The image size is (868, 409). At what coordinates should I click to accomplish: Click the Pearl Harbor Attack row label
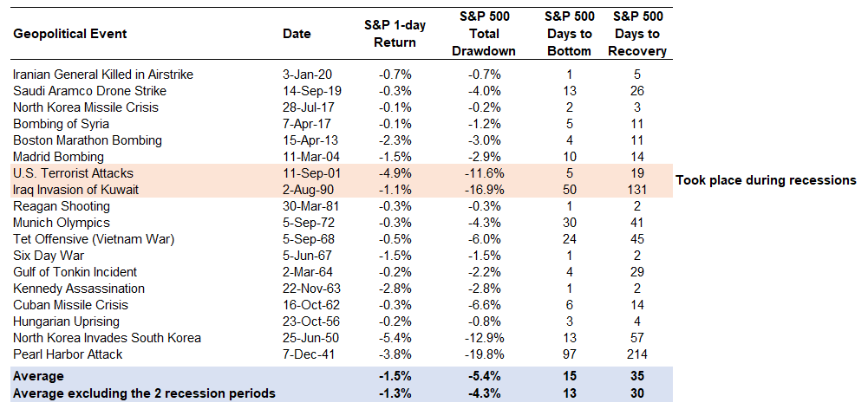click(68, 354)
